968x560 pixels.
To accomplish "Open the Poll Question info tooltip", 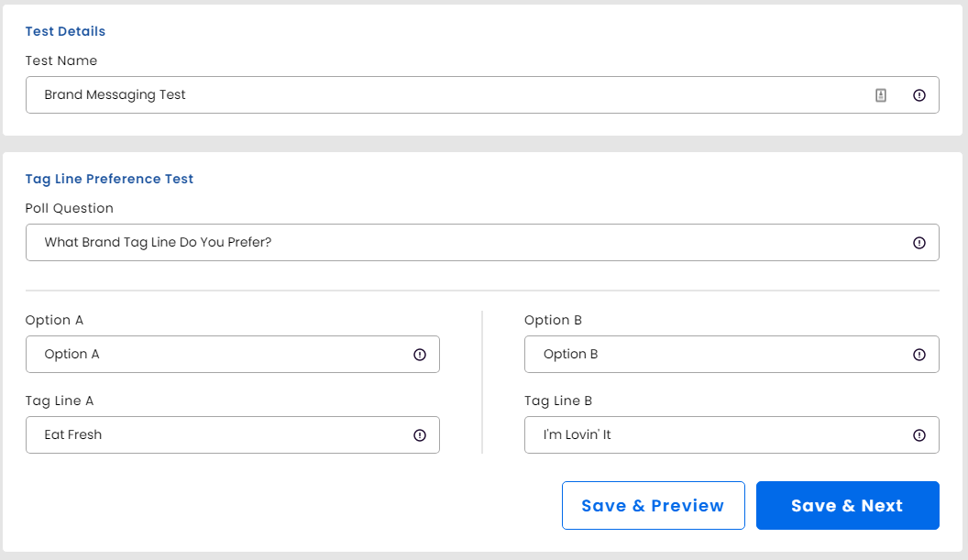I will 919,242.
